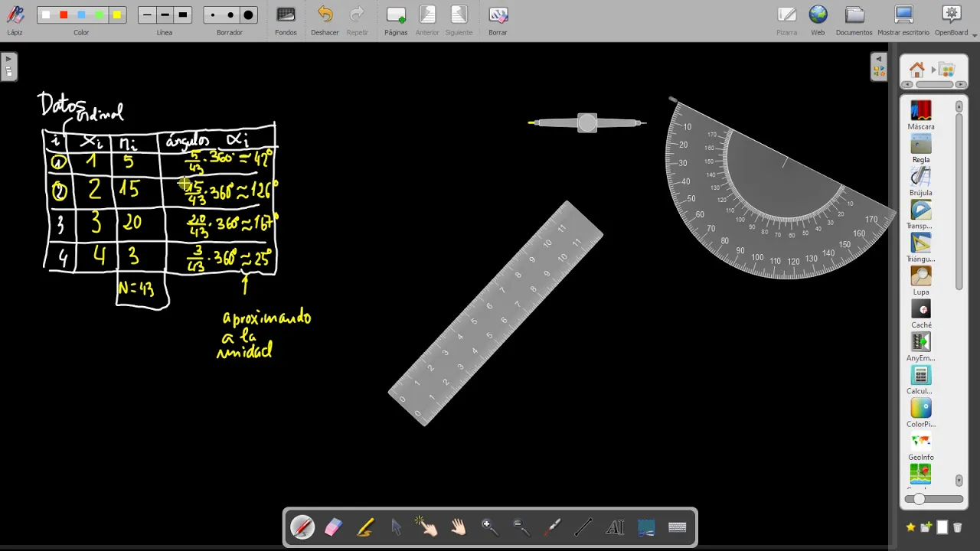Select the large eraser size

coord(248,15)
